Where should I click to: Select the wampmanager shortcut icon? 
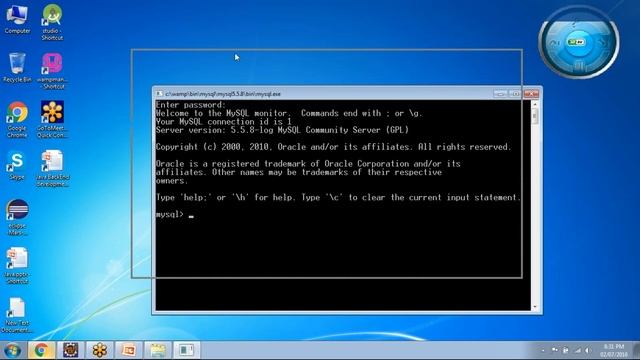pyautogui.click(x=52, y=71)
